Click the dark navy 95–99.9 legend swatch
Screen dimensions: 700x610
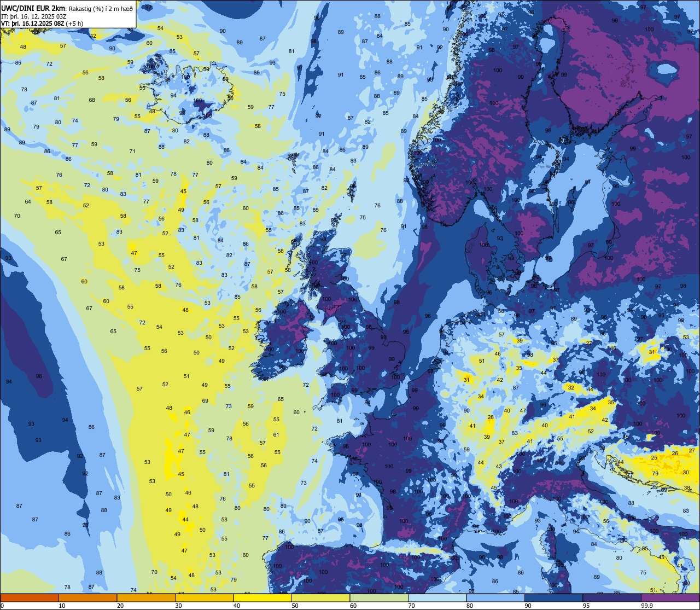[x=612, y=597]
